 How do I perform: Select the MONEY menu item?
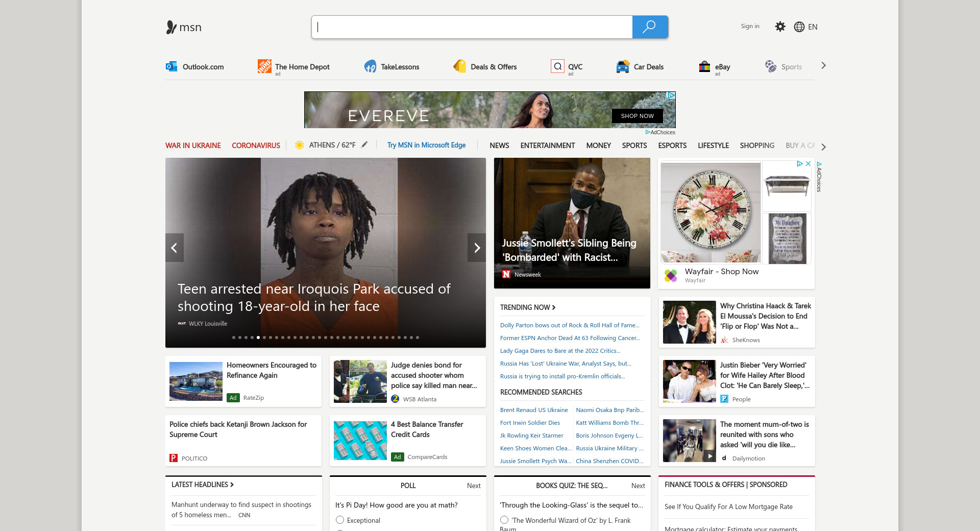(x=598, y=146)
